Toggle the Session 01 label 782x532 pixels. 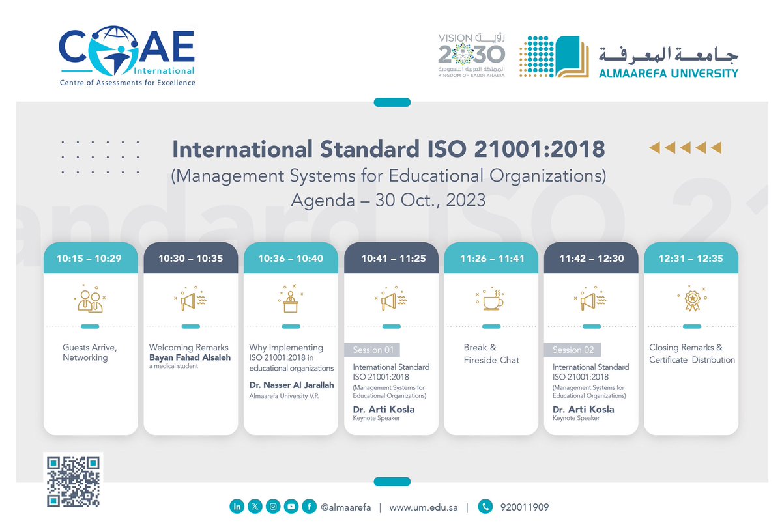coord(373,350)
